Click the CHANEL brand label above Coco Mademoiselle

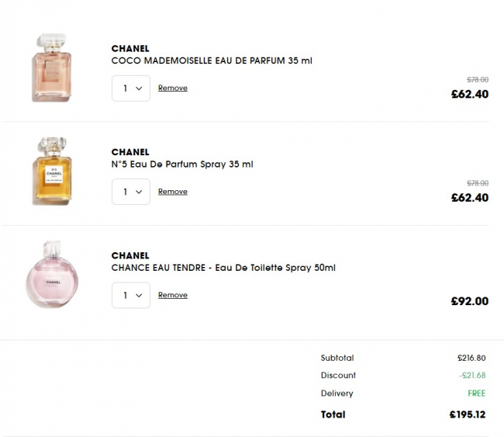pos(130,49)
